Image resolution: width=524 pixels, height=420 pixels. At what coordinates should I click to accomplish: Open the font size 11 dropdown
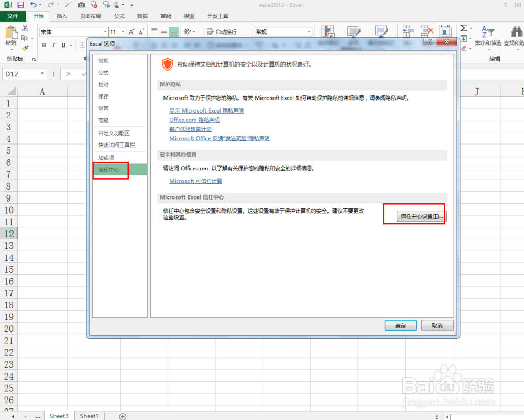(122, 32)
